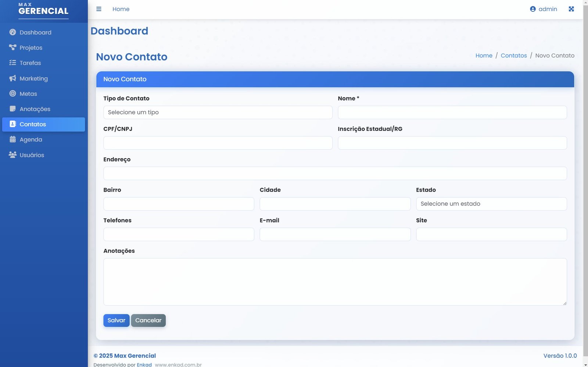Toggle fullscreen with the expand icon
Image resolution: width=588 pixels, height=367 pixels.
click(x=571, y=9)
